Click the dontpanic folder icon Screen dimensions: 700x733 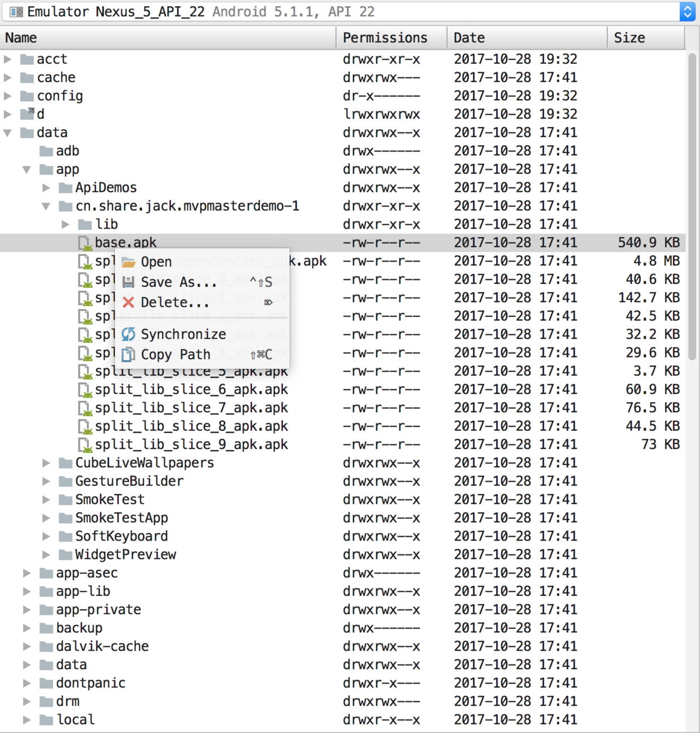pos(46,683)
